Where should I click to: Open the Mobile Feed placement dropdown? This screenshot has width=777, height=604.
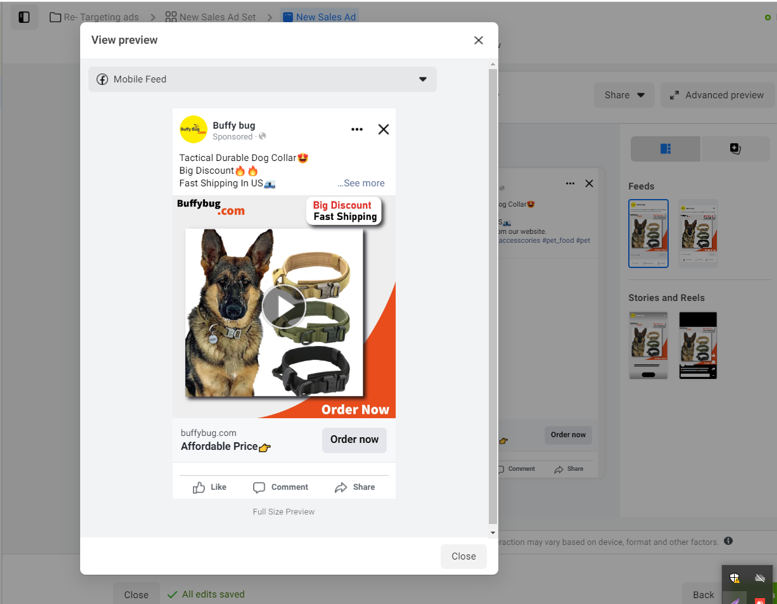coord(262,79)
